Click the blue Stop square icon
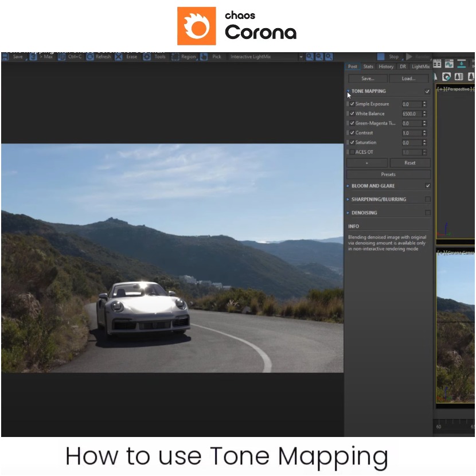The width and height of the screenshot is (476, 476). pyautogui.click(x=381, y=57)
